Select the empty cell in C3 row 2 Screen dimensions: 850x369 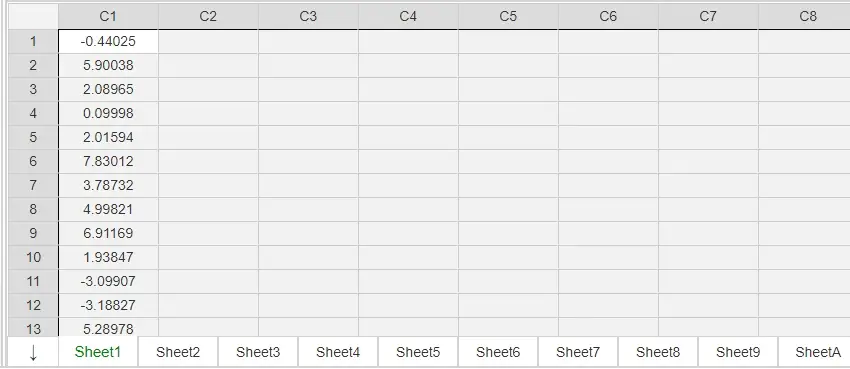pos(308,66)
